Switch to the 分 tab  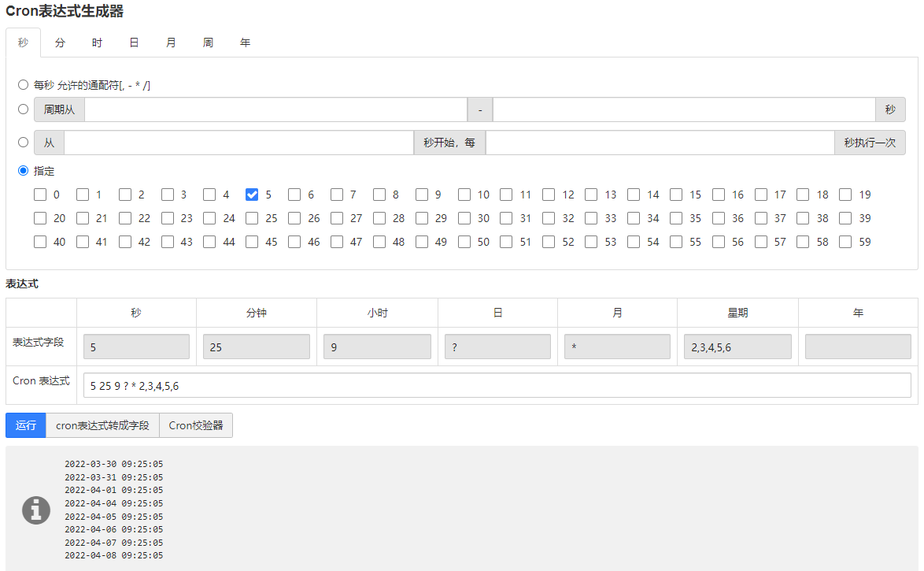pos(60,43)
